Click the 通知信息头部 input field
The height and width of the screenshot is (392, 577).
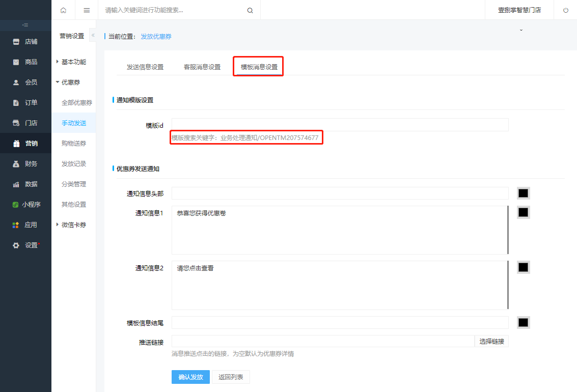tap(340, 193)
